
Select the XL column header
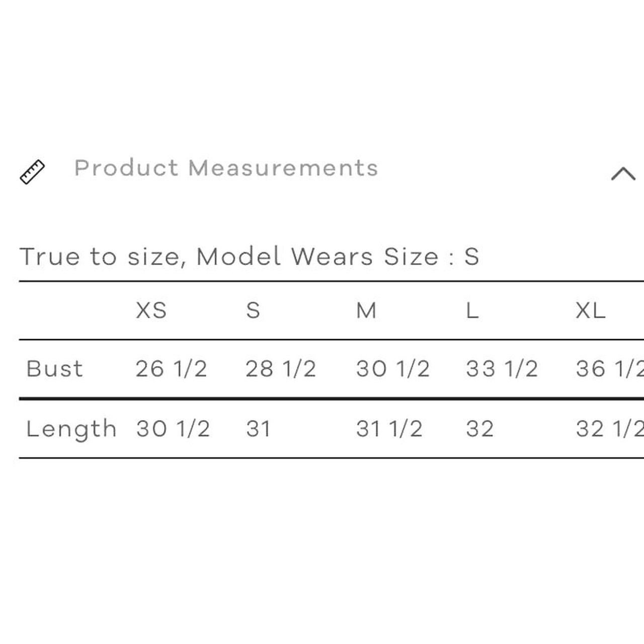click(x=590, y=310)
